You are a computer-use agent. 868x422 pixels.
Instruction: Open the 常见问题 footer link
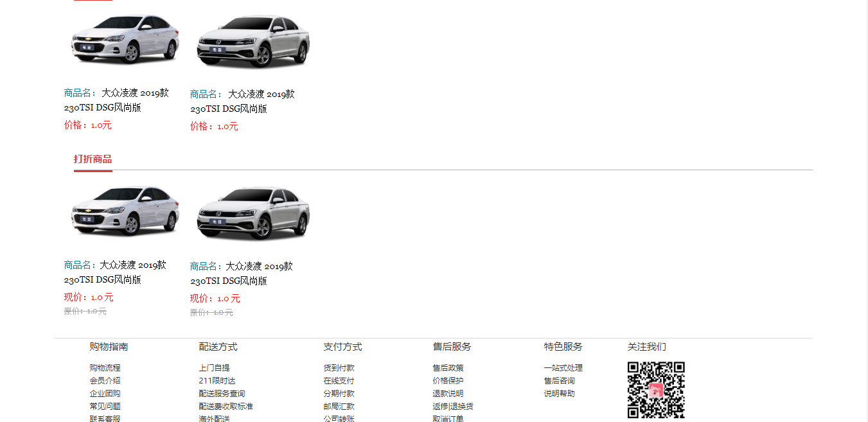click(x=105, y=407)
